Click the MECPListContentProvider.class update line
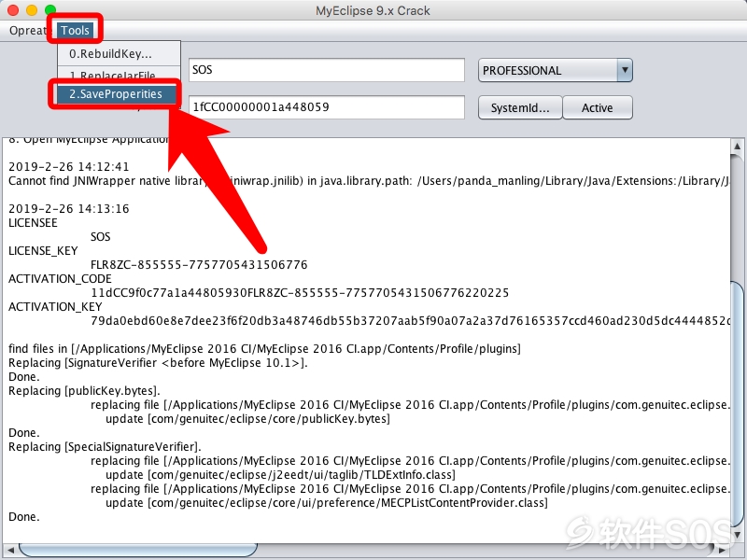The width and height of the screenshot is (747, 560). point(327,503)
